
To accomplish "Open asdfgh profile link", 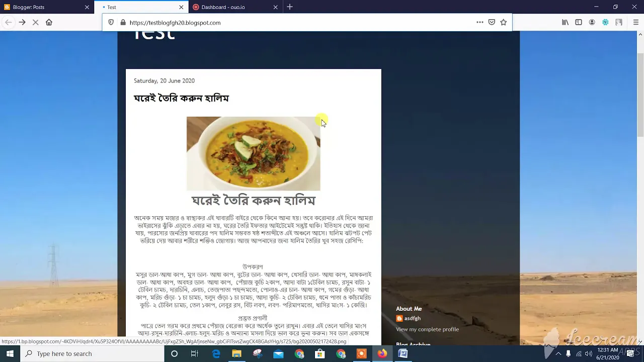I will tap(412, 318).
